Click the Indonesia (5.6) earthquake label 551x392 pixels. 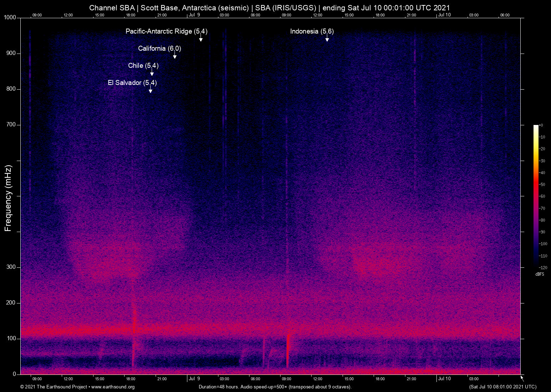312,31
